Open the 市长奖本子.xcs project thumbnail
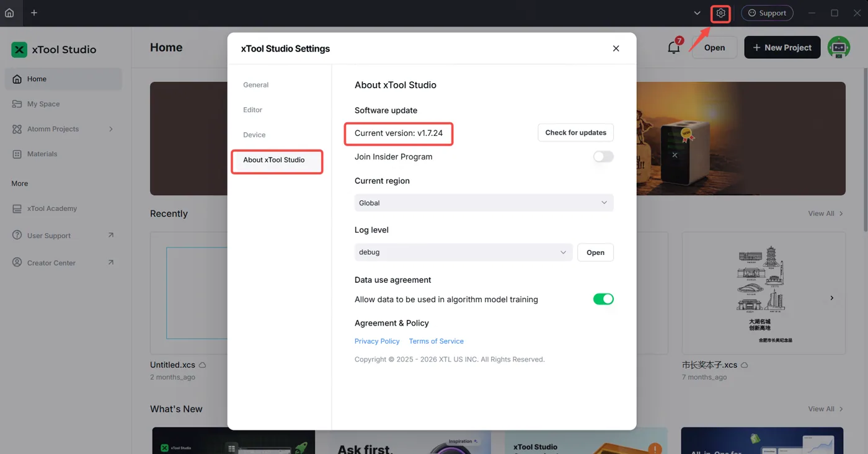Screen dimensions: 868x454 pos(763,293)
